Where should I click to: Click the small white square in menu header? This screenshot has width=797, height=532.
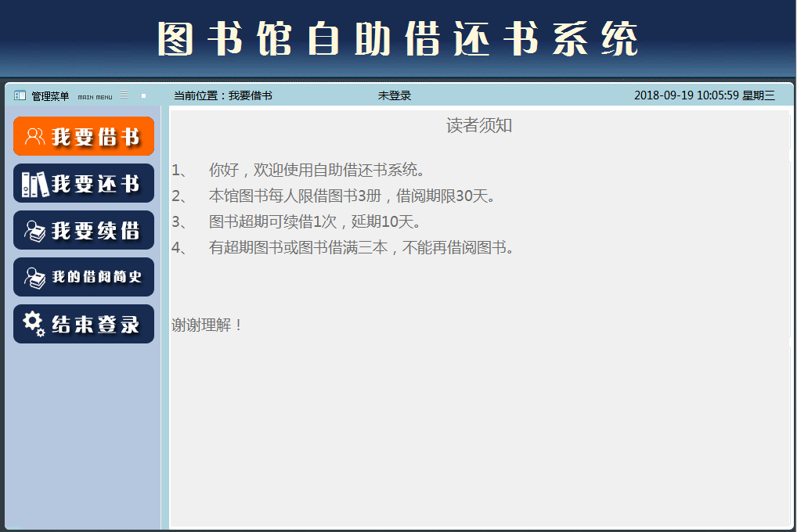[x=143, y=96]
